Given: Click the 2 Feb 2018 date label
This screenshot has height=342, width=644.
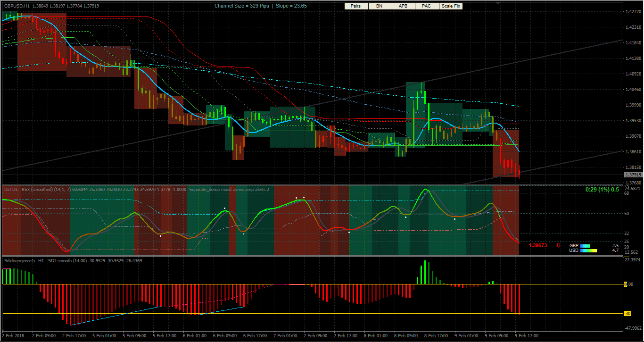Looking at the screenshot, I should pos(12,336).
